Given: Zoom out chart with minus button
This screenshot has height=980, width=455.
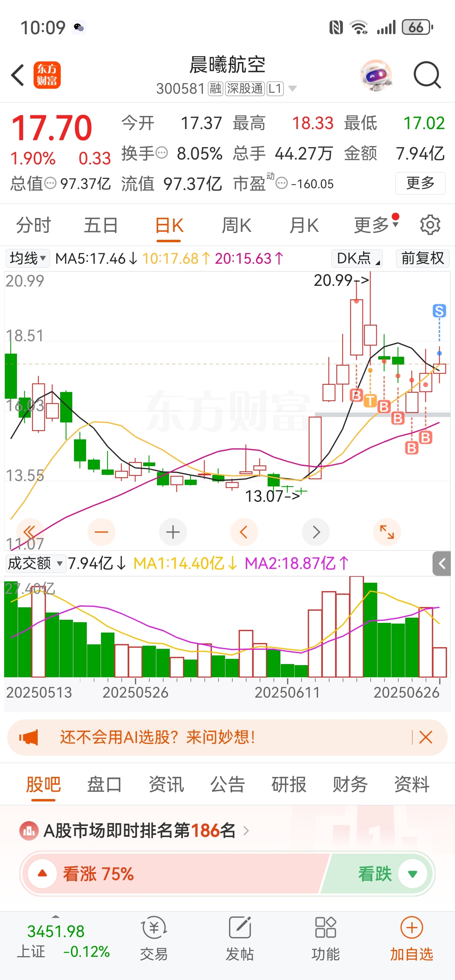Looking at the screenshot, I should pyautogui.click(x=102, y=532).
